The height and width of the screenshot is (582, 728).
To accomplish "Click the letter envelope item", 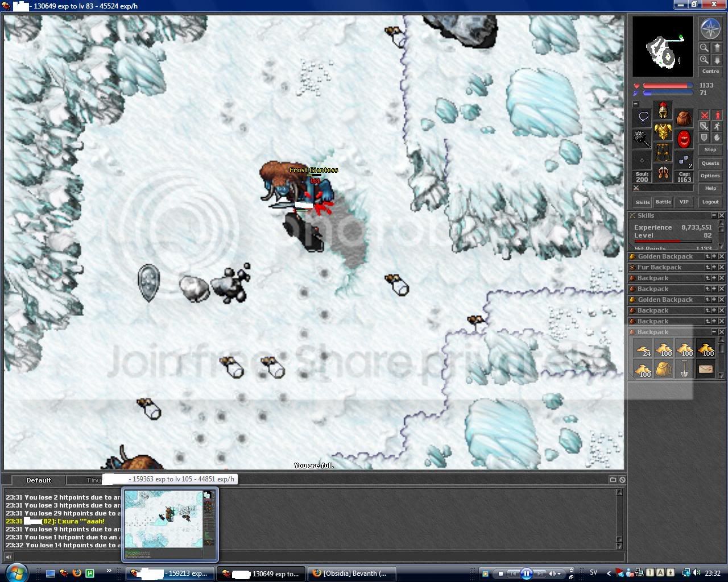I will tap(706, 370).
